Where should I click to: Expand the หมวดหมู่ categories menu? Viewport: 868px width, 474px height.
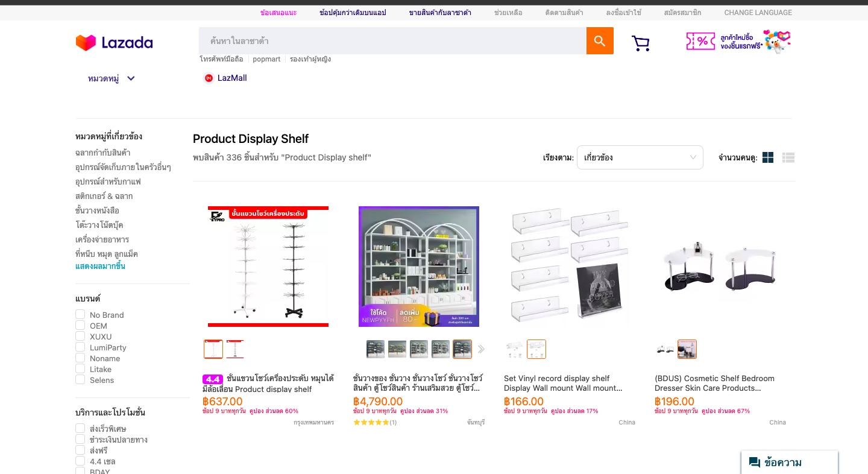112,78
